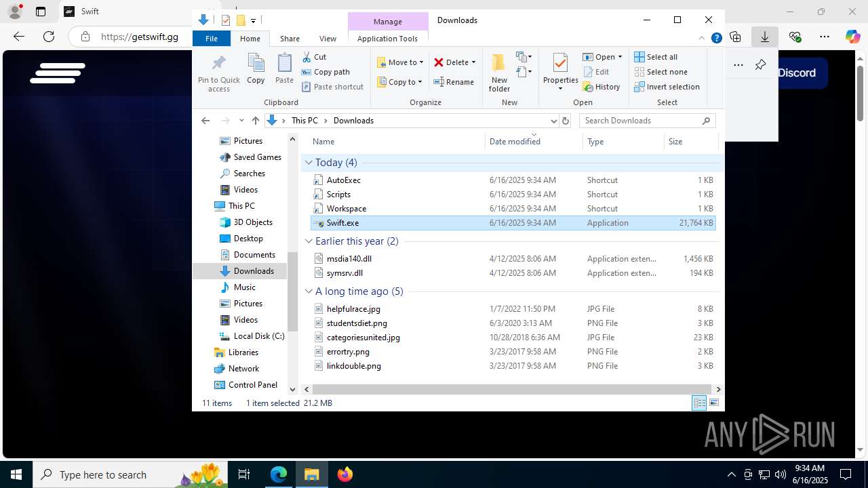Open Task View on the taskbar
Image resolution: width=868 pixels, height=488 pixels.
pyautogui.click(x=244, y=474)
